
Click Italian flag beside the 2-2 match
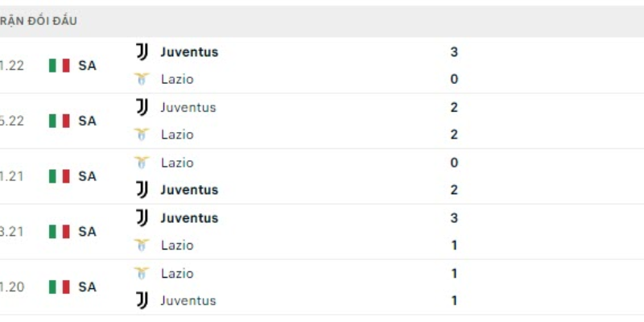[59, 121]
